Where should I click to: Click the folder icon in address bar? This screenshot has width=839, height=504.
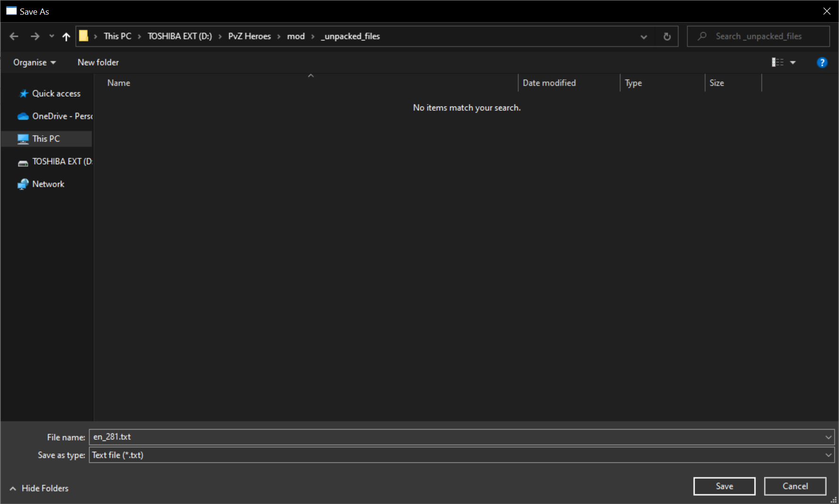coord(84,36)
